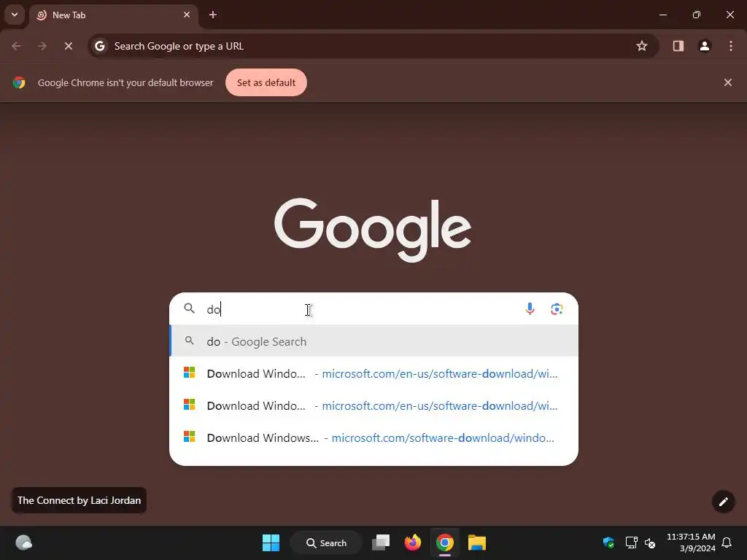The width and height of the screenshot is (747, 560).
Task: Open the Chrome profile menu
Action: point(705,46)
